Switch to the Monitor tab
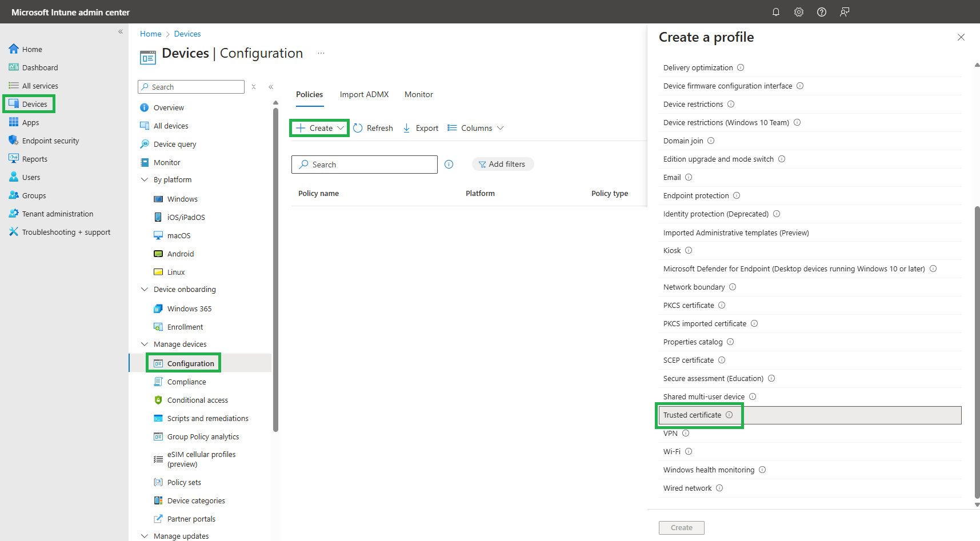980x541 pixels. (x=418, y=94)
